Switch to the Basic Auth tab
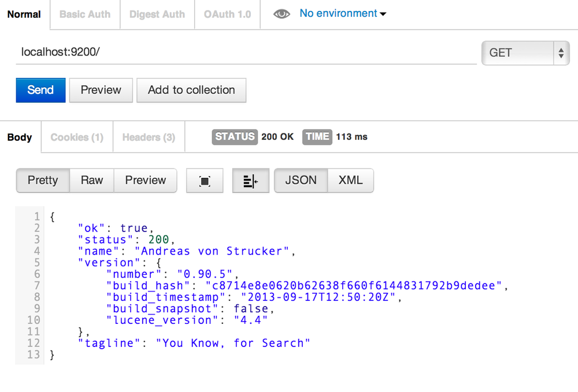Viewport: 578px width, 392px height. coord(84,14)
